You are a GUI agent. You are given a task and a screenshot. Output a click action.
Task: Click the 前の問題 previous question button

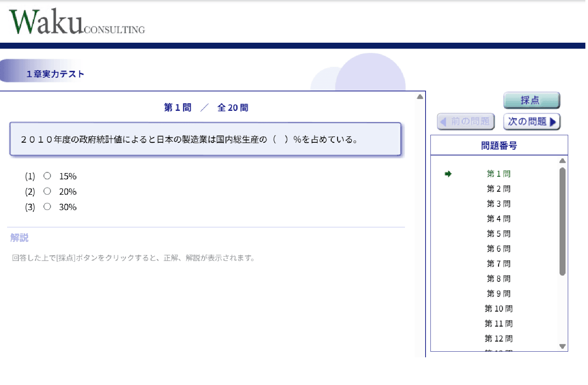[x=466, y=122]
